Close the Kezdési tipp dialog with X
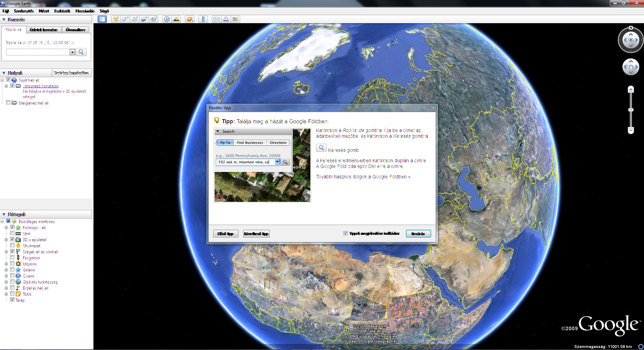 (x=433, y=108)
